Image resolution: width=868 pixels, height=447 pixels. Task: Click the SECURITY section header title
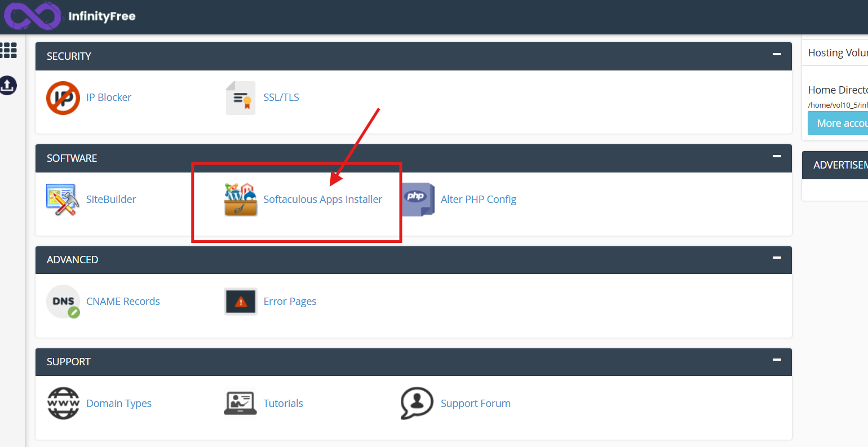coord(69,56)
